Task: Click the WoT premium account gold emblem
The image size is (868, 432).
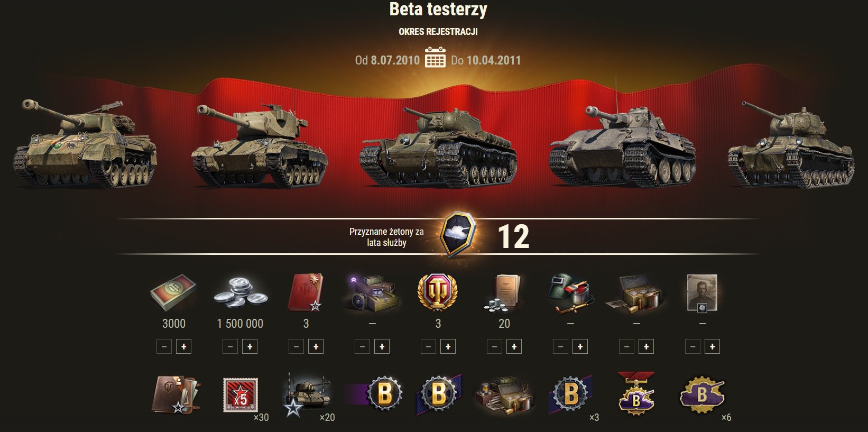Action: (438, 292)
